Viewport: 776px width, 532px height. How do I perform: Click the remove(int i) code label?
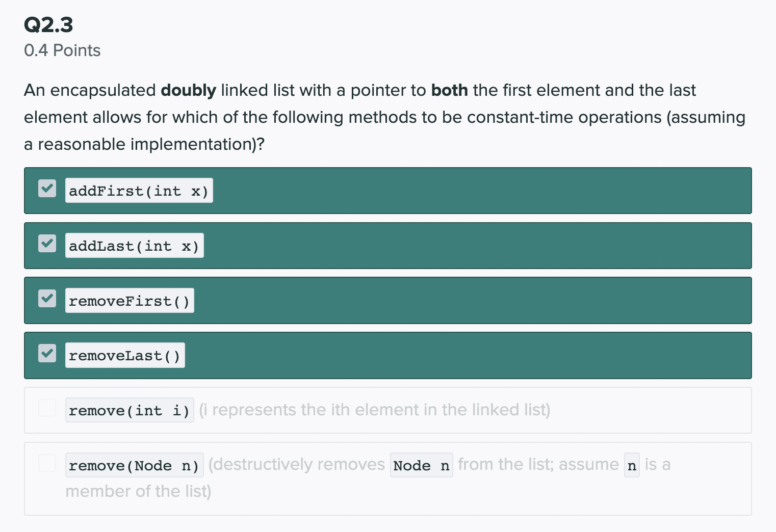(x=130, y=411)
